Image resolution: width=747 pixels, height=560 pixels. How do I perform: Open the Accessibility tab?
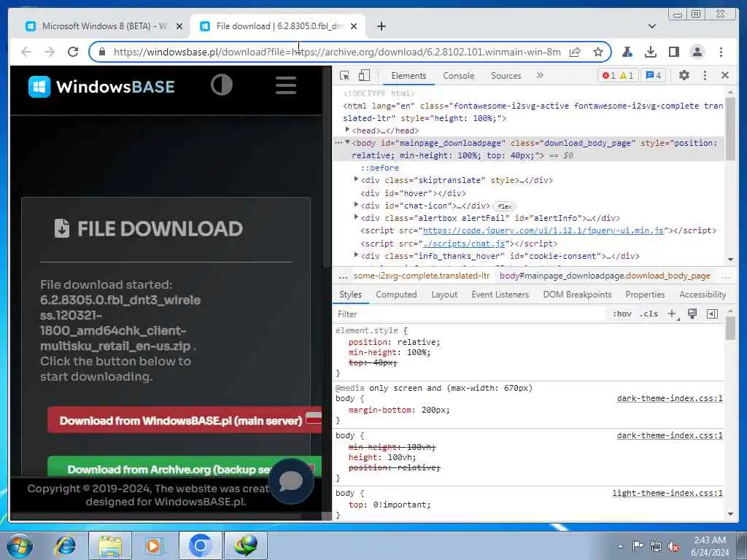(x=703, y=295)
